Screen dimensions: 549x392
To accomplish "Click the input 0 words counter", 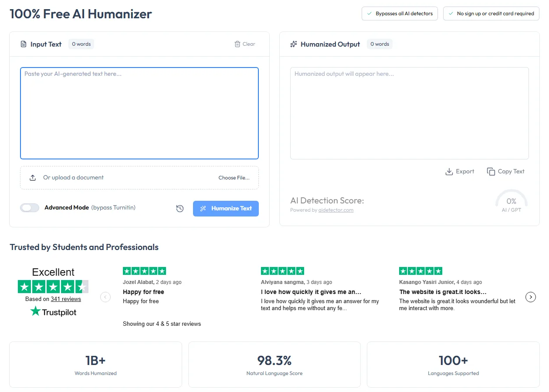I will [81, 44].
